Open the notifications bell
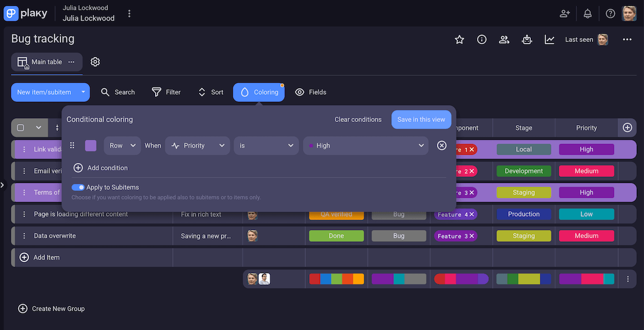Screen dimensions: 644x330 [x=587, y=13]
